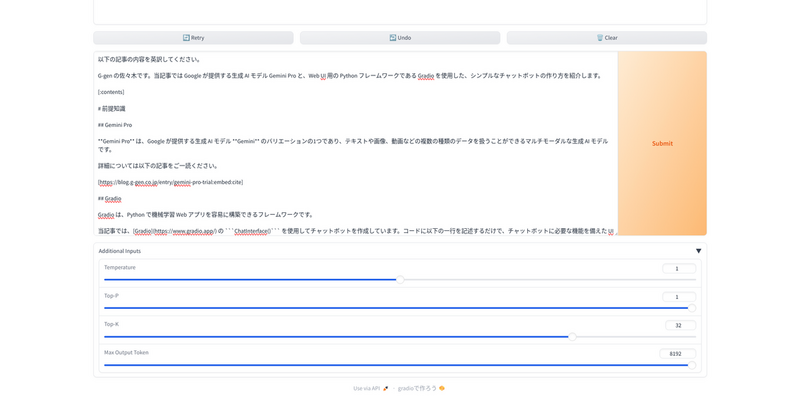800x399 pixels.
Task: Open the Use via API link
Action: pyautogui.click(x=371, y=388)
